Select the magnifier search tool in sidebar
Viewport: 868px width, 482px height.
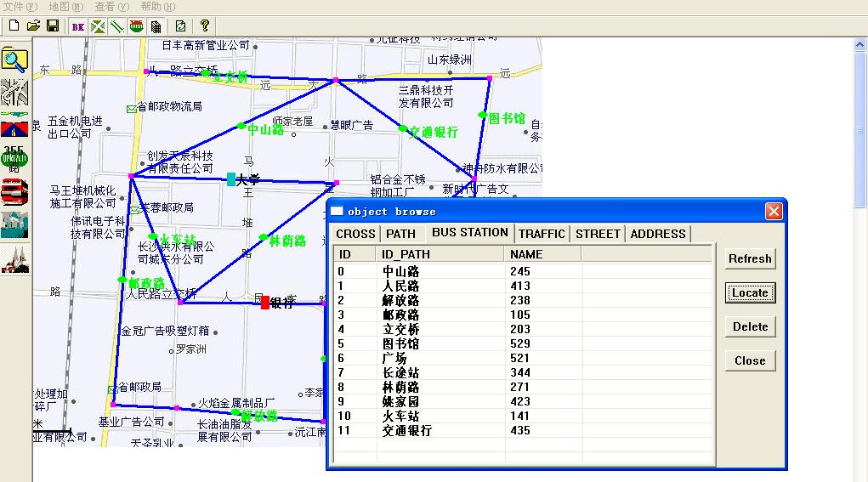(x=14, y=60)
